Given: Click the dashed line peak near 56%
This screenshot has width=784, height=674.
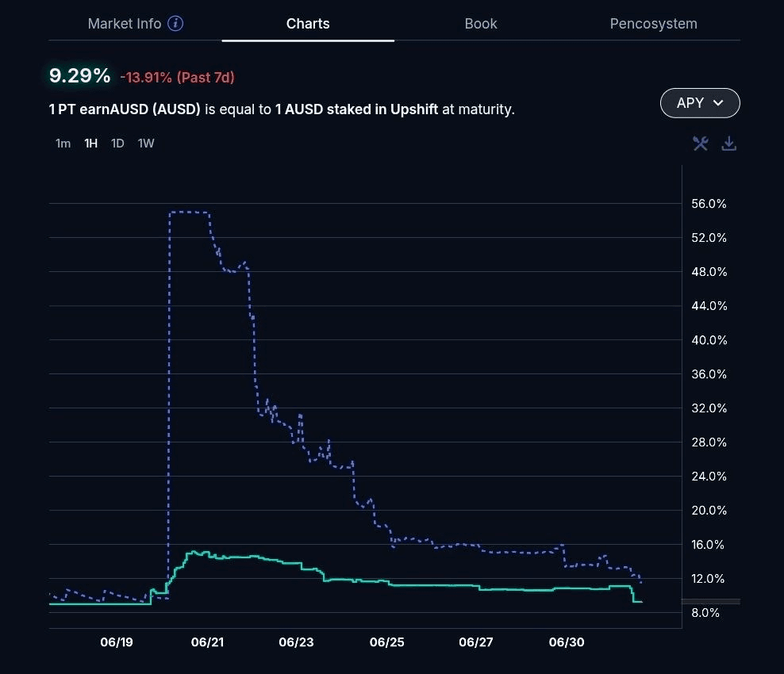Looking at the screenshot, I should [x=189, y=212].
